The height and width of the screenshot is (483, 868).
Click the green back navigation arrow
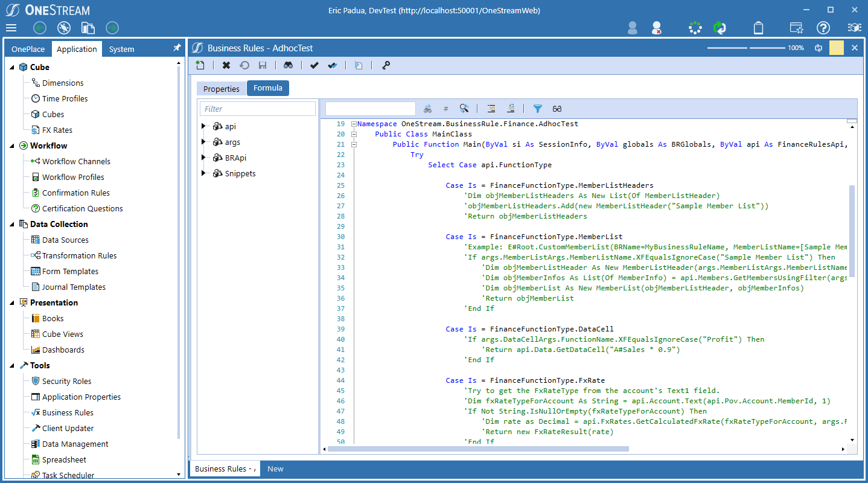[x=40, y=28]
